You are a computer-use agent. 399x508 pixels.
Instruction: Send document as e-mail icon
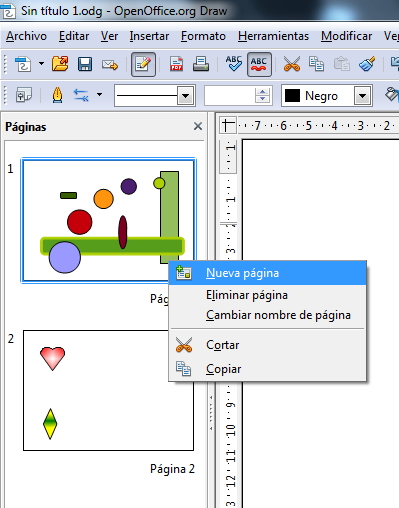(110, 64)
